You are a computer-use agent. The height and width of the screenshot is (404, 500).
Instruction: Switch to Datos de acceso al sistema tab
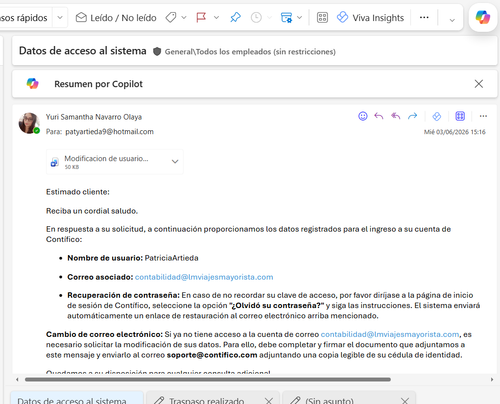tap(77, 398)
